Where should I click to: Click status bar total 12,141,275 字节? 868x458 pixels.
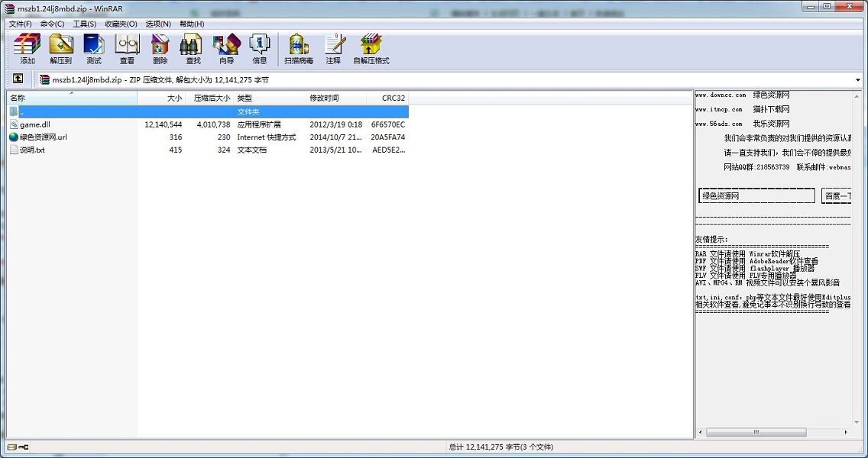tap(501, 447)
